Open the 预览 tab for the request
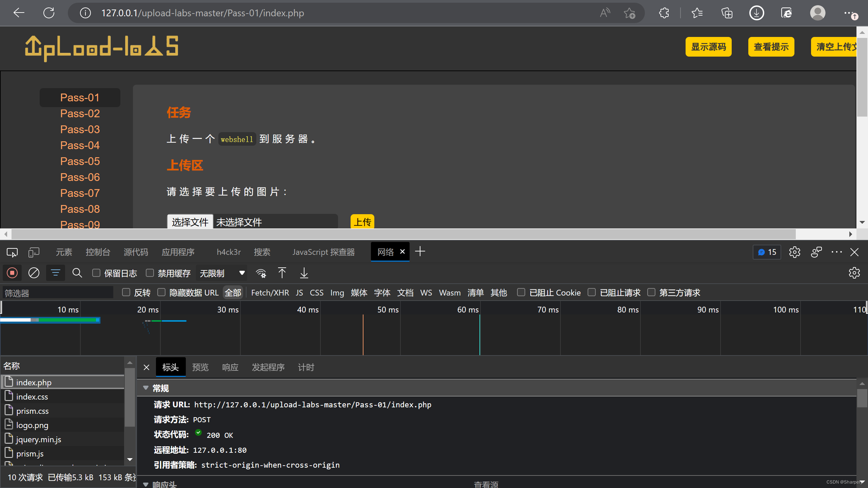 (x=200, y=367)
